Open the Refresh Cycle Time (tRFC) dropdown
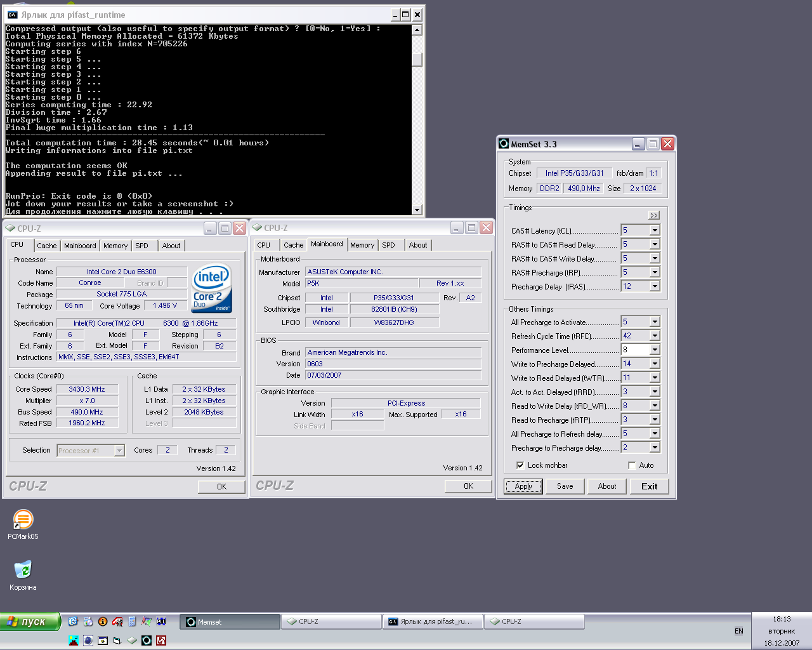 click(655, 336)
